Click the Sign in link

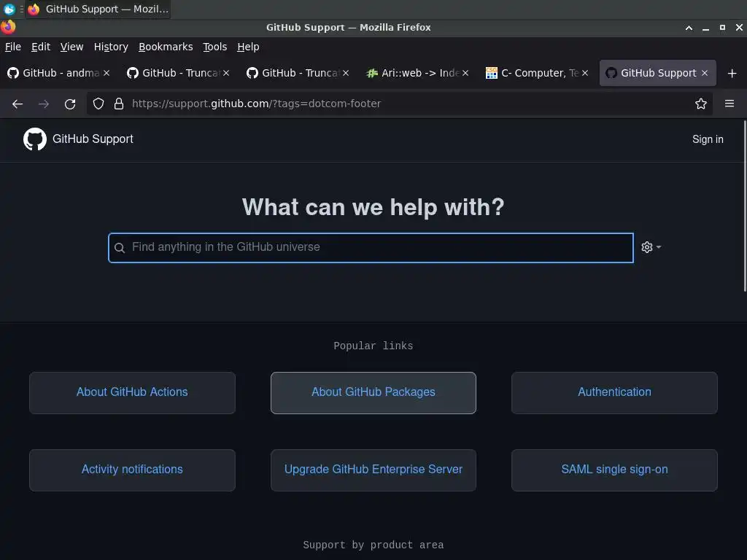tap(708, 139)
